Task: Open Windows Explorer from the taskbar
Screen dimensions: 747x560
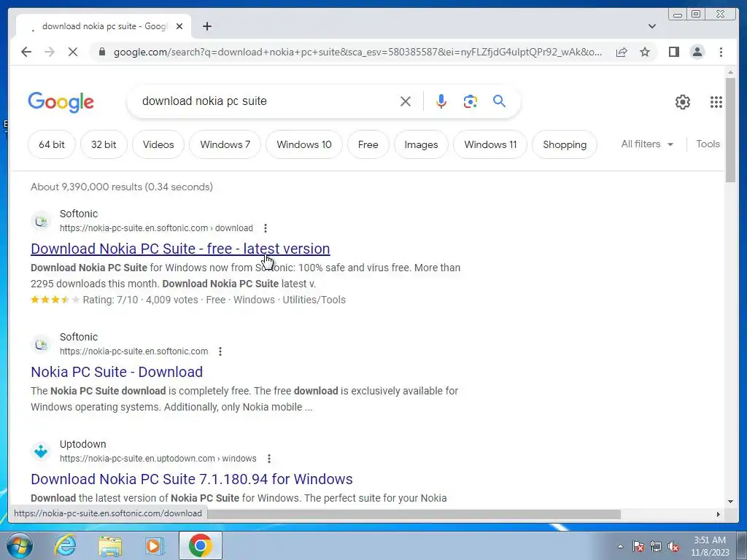Action: 111,546
